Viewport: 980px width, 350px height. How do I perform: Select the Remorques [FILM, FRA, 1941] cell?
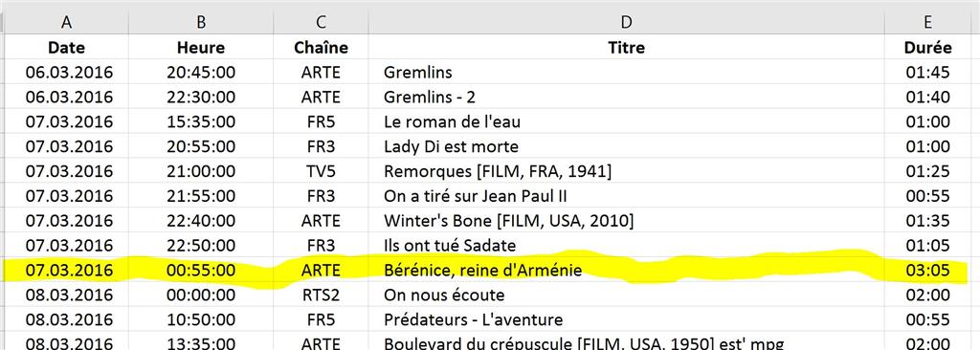626,171
